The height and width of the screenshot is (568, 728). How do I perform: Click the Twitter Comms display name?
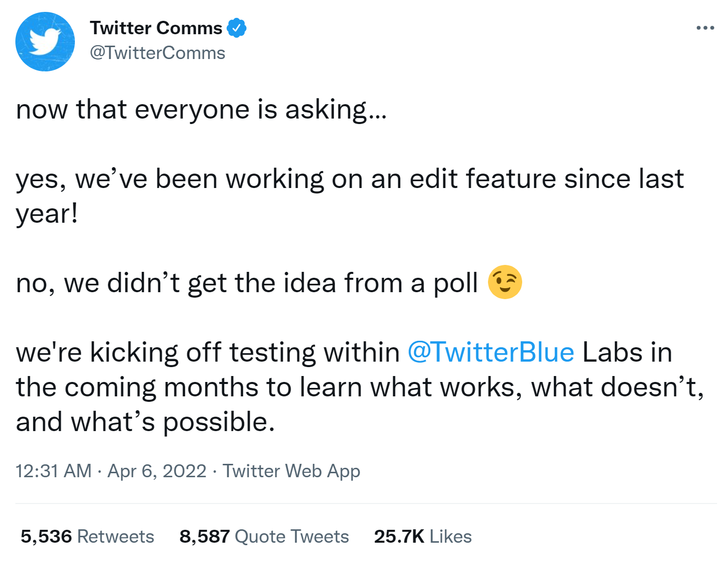click(x=156, y=28)
